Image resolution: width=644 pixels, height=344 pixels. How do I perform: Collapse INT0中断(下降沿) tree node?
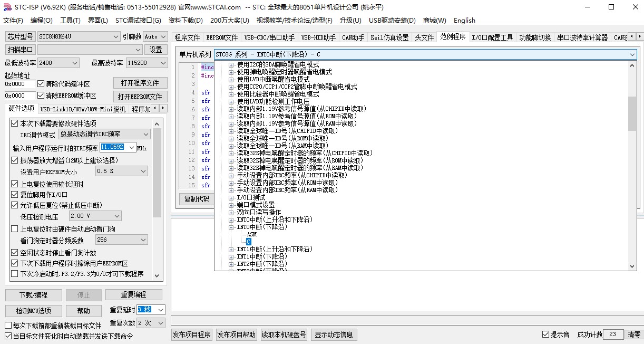[231, 227]
